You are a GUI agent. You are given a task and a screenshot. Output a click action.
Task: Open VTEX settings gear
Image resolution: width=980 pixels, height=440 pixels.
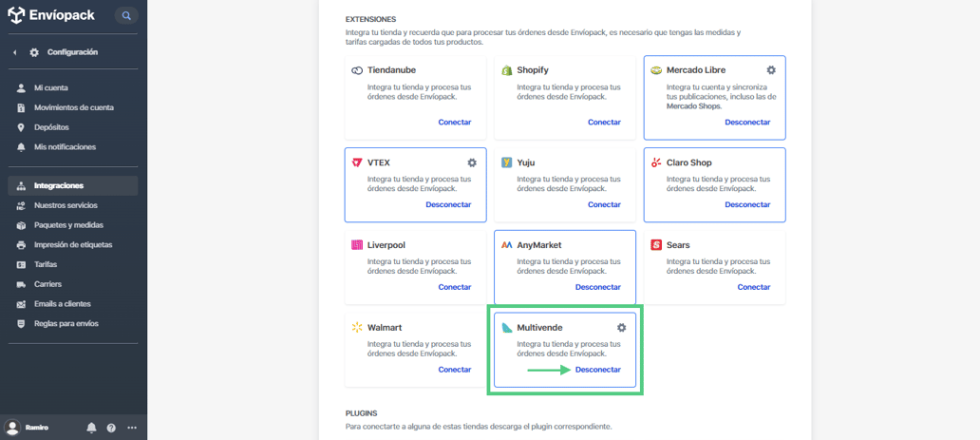point(472,163)
